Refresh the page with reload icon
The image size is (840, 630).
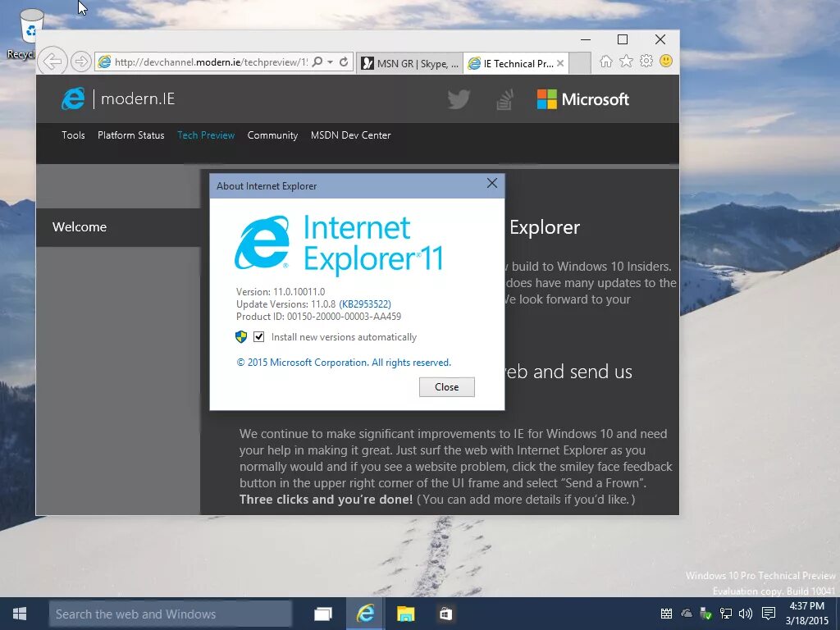coord(344,62)
